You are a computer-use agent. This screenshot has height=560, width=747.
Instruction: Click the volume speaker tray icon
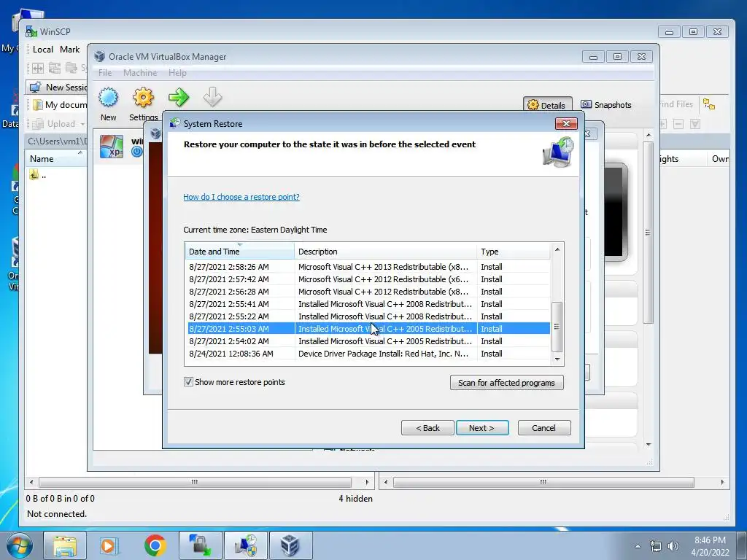[673, 546]
